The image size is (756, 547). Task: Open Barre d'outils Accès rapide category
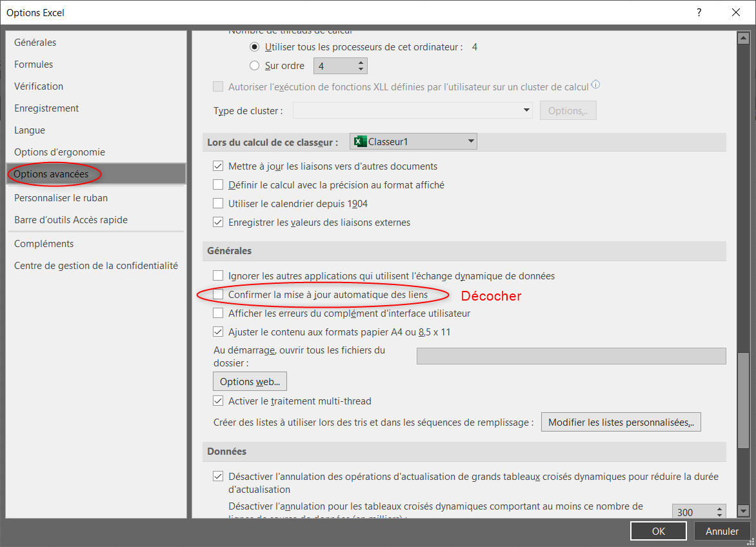[96, 220]
